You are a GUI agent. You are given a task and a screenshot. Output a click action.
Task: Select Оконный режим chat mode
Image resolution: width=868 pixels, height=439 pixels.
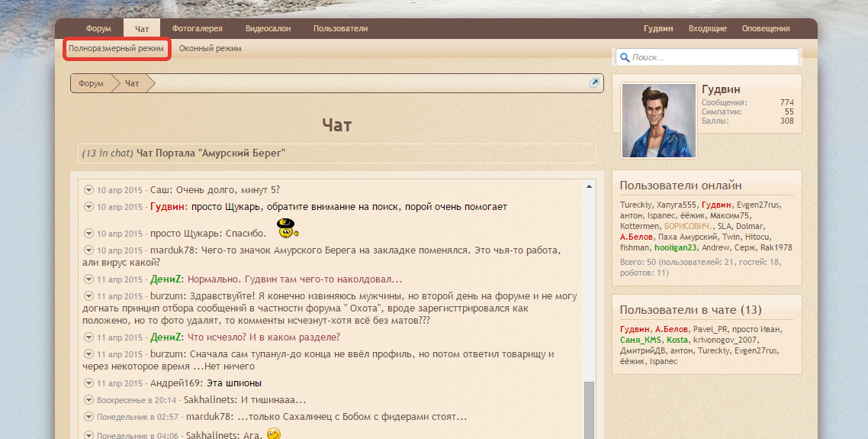click(210, 48)
